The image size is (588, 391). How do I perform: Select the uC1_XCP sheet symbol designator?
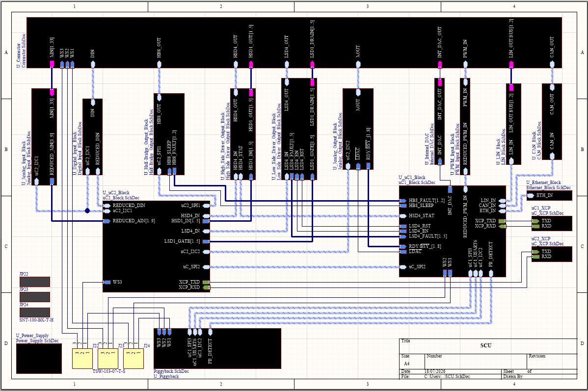pyautogui.click(x=541, y=208)
